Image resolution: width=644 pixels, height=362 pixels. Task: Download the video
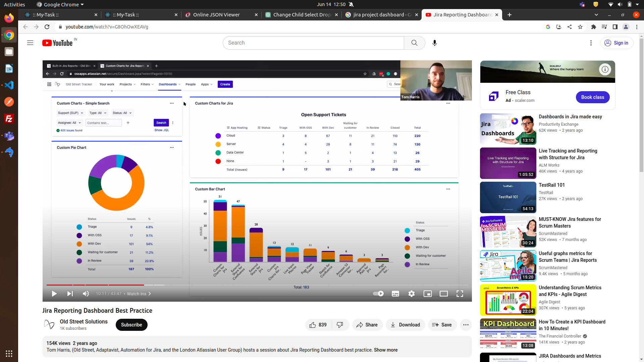tap(405, 325)
